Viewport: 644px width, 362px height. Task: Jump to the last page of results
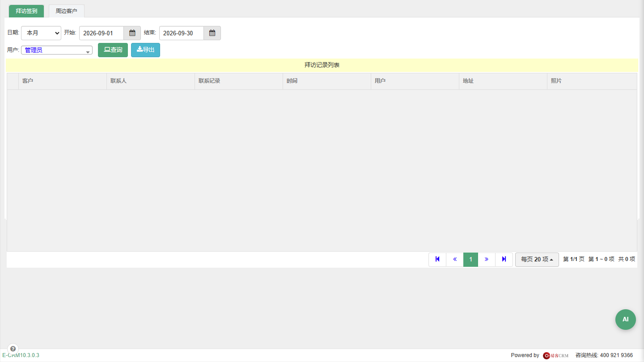[x=504, y=259]
